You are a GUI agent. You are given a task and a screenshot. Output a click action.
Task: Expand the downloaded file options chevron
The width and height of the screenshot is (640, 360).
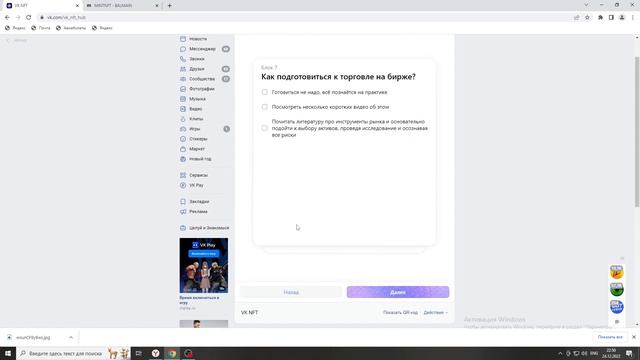[71, 338]
